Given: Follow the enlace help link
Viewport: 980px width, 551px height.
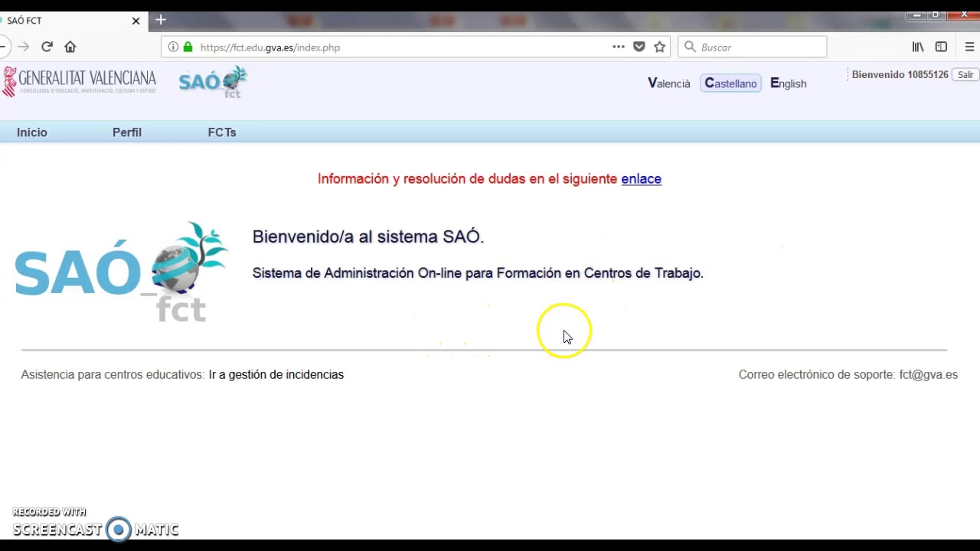Looking at the screenshot, I should [x=641, y=178].
